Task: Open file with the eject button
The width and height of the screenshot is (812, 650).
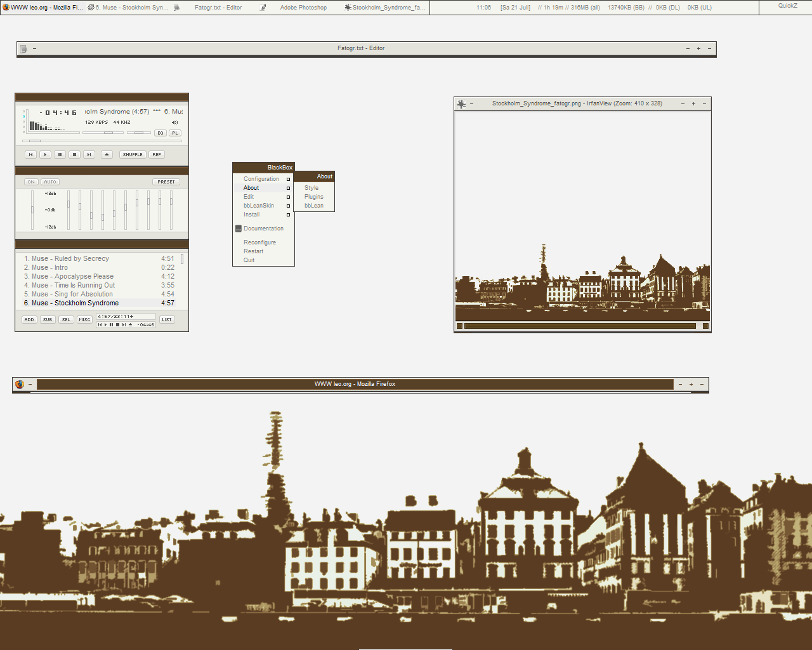Action: [x=107, y=154]
